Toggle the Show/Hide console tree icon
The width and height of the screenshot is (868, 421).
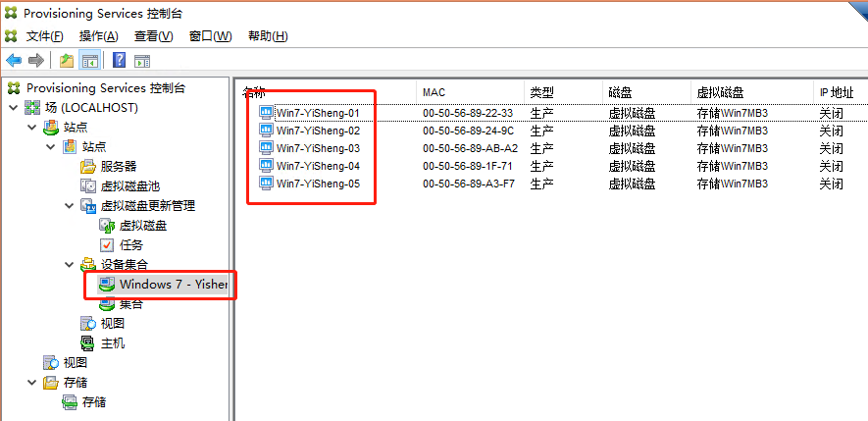[x=89, y=61]
